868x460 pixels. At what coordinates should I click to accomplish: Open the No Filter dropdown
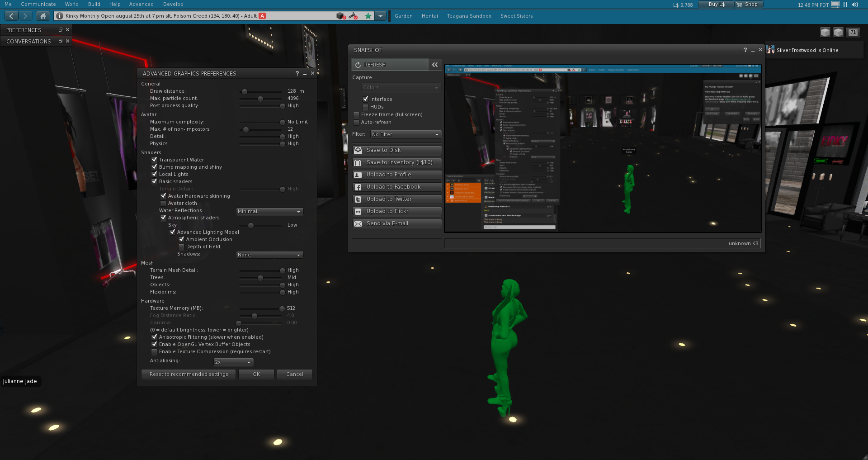click(405, 134)
